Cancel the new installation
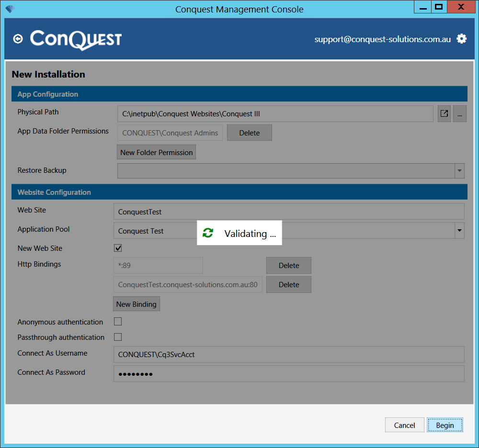Image resolution: width=479 pixels, height=448 pixels. pyautogui.click(x=404, y=425)
